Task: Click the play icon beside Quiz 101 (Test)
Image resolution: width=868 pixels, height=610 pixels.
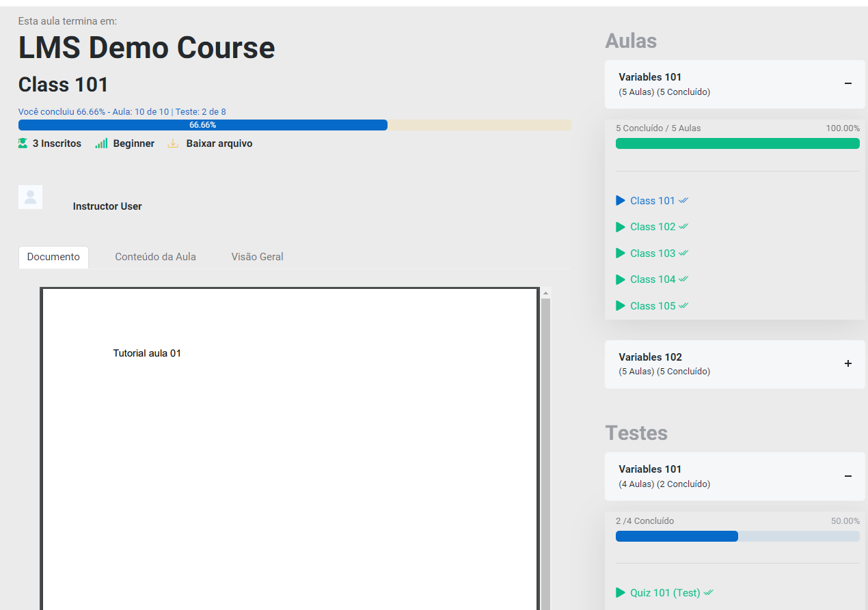Action: (x=621, y=593)
